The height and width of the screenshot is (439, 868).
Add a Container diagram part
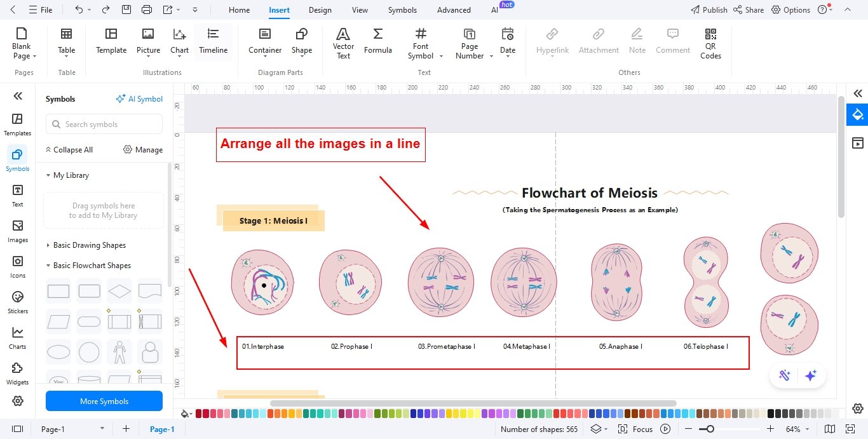click(265, 41)
